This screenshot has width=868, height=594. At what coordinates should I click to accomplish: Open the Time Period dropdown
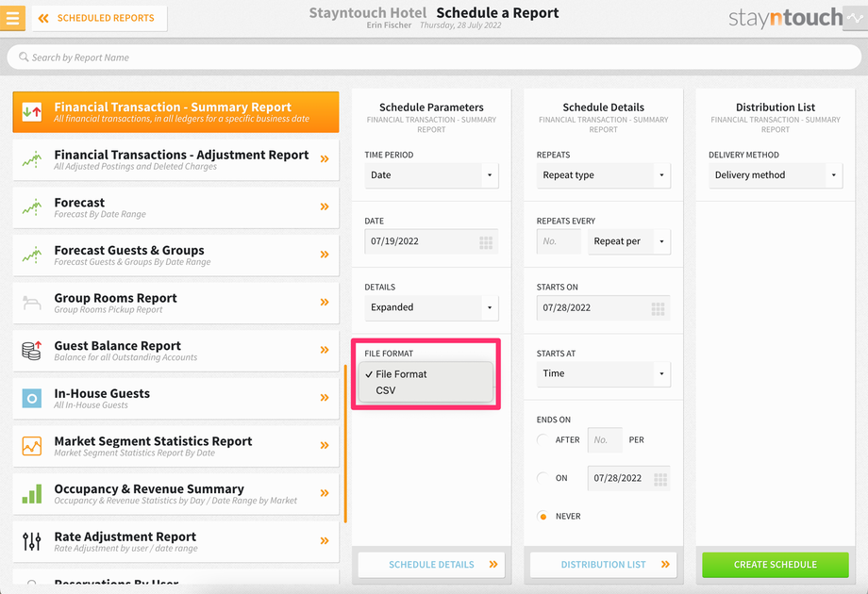click(431, 175)
